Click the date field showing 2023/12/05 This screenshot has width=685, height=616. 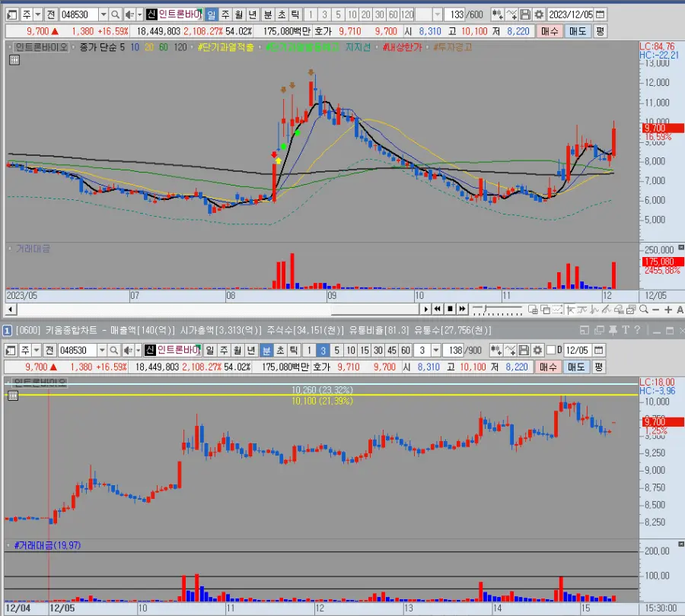[571, 15]
